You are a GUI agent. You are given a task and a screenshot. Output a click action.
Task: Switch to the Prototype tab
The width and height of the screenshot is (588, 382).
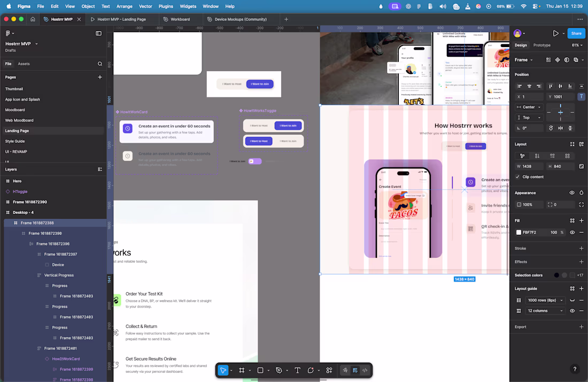[541, 45]
